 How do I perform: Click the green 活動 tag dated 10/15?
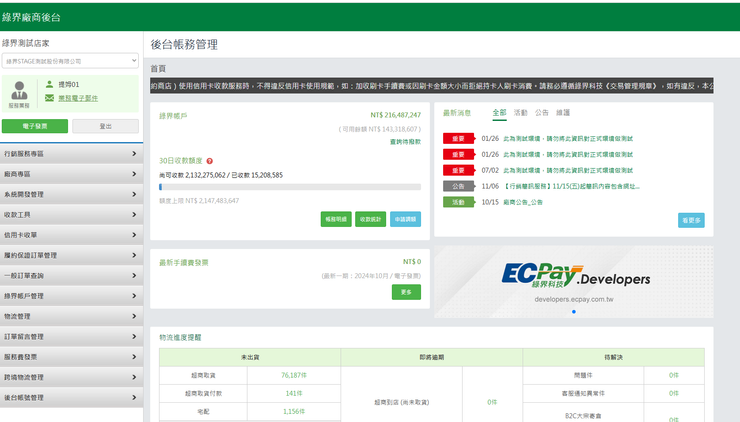[x=459, y=202]
